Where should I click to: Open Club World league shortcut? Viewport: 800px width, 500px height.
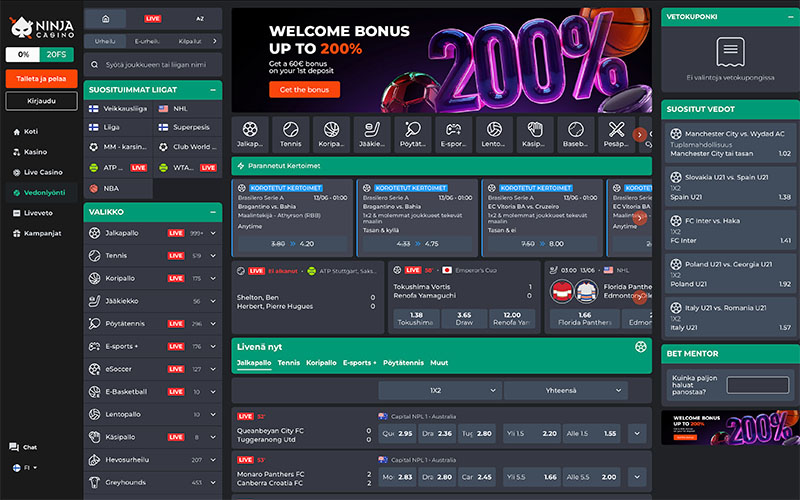[x=187, y=146]
